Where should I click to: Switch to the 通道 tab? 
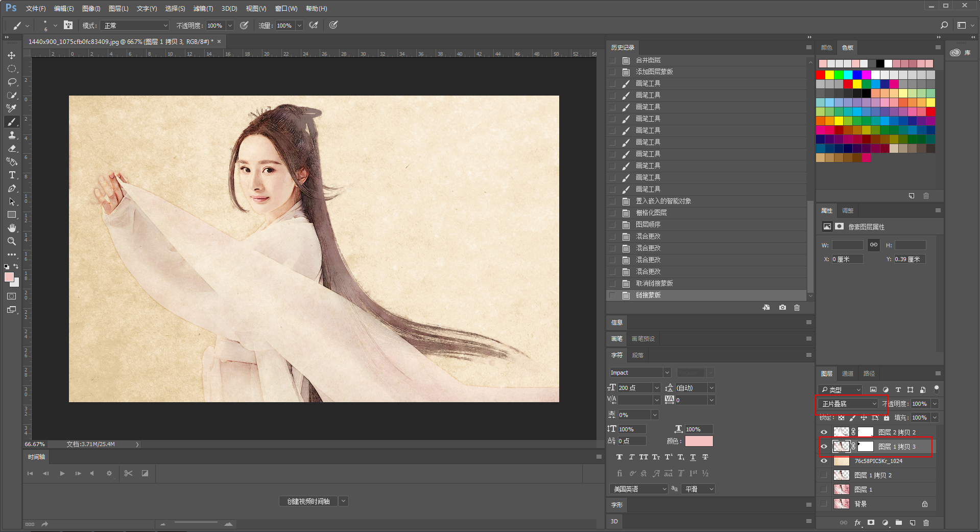[848, 374]
